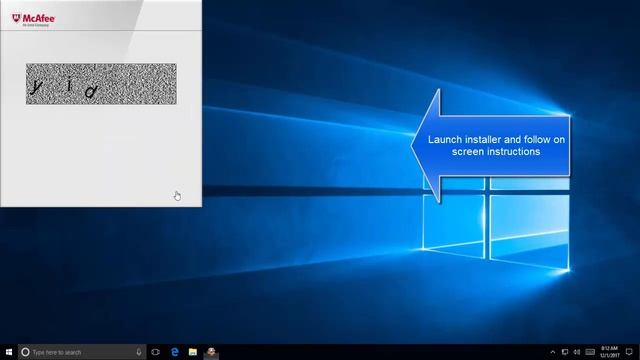This screenshot has width=640, height=360.
Task: Open network status tray icon
Action: [x=565, y=352]
